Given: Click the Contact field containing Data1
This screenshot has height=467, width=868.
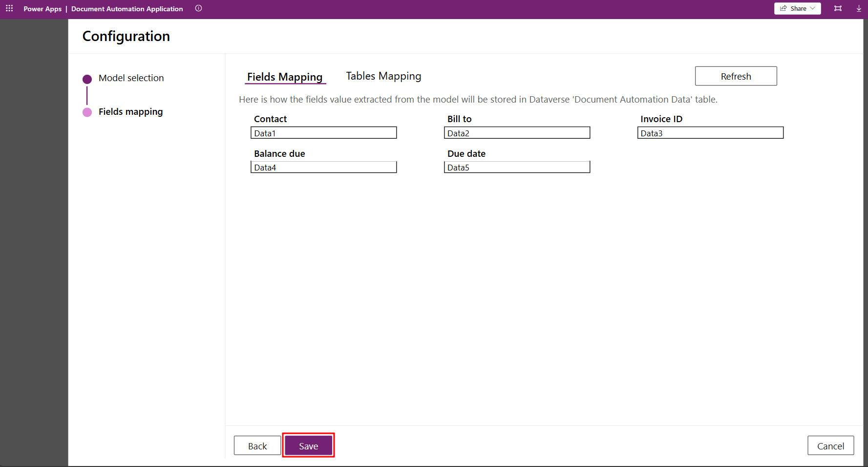Looking at the screenshot, I should 323,132.
